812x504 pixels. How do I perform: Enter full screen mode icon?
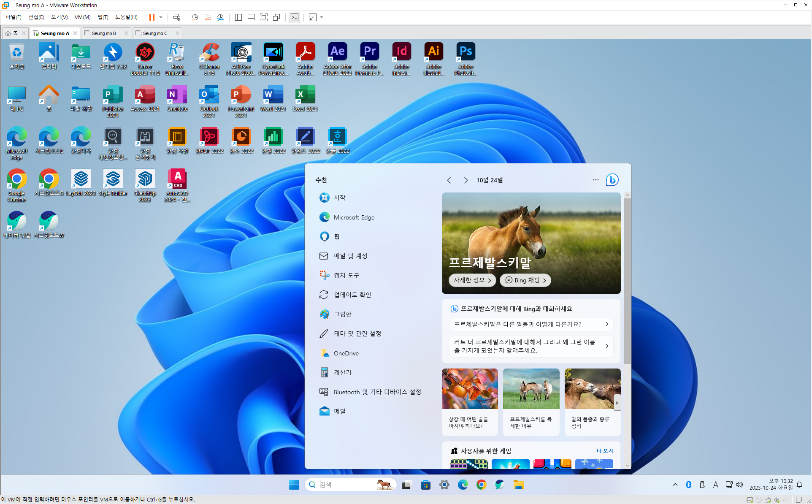point(264,17)
